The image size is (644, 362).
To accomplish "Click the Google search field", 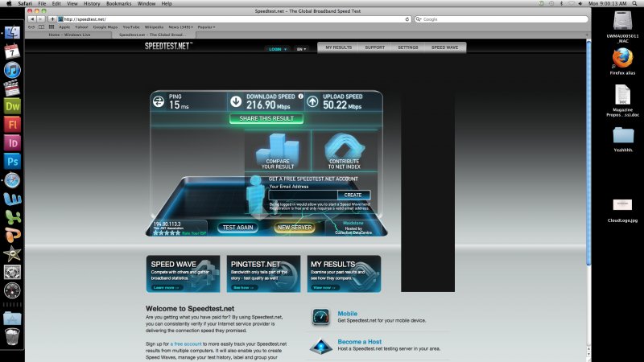I will 501,19.
